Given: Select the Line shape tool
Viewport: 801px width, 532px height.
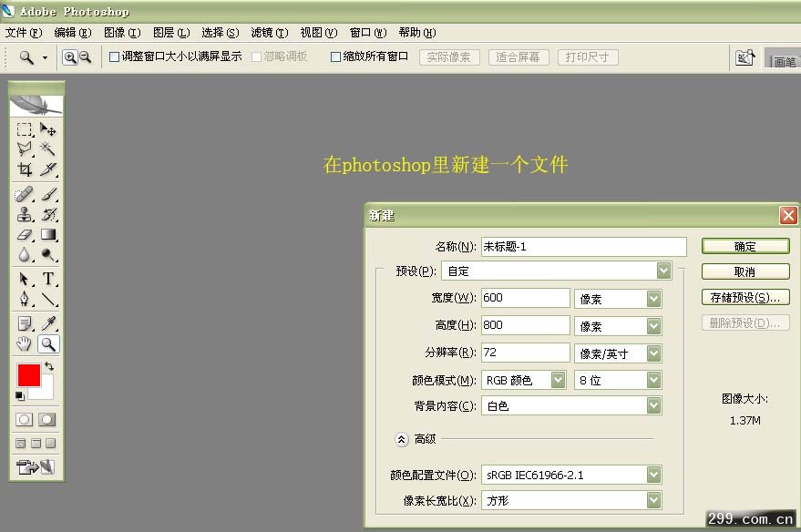Looking at the screenshot, I should tap(48, 299).
